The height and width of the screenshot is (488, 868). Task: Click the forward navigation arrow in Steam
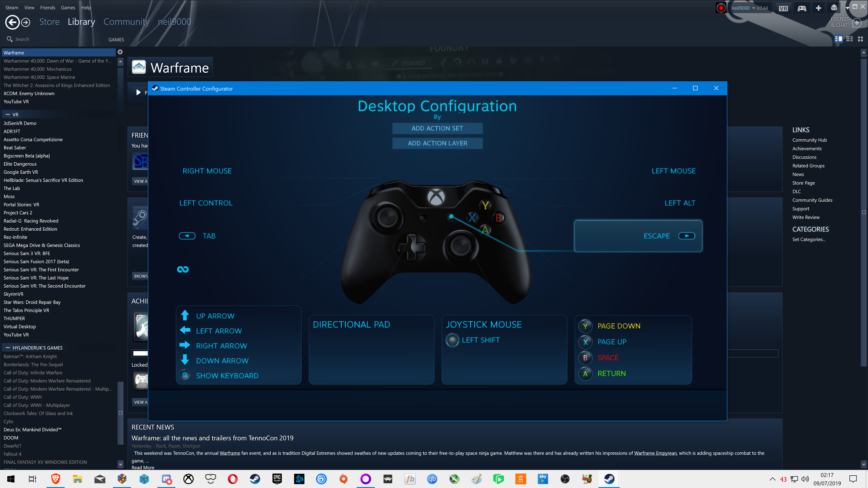[x=26, y=22]
